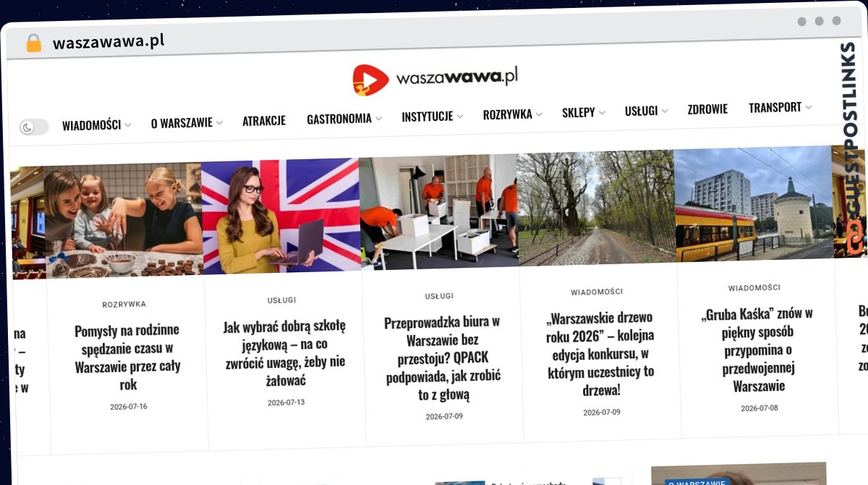Open the O WARSZAWIE menu
The height and width of the screenshot is (485, 868).
(x=182, y=123)
